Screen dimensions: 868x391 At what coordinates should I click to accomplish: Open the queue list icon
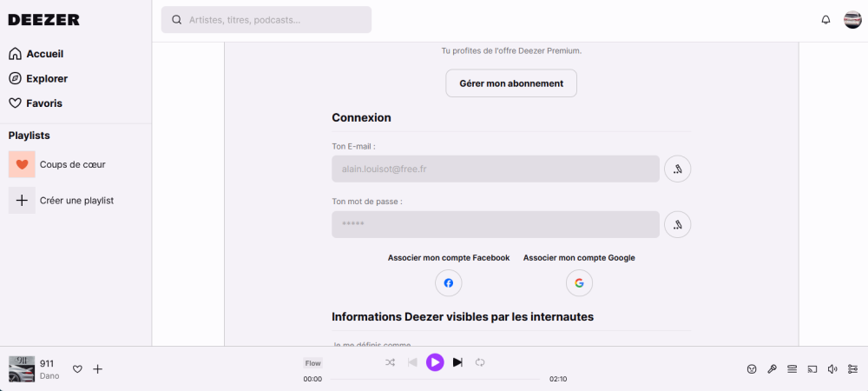click(x=792, y=369)
